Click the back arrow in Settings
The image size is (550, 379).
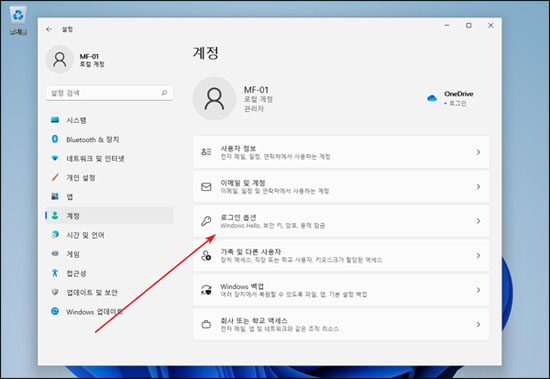click(x=49, y=29)
